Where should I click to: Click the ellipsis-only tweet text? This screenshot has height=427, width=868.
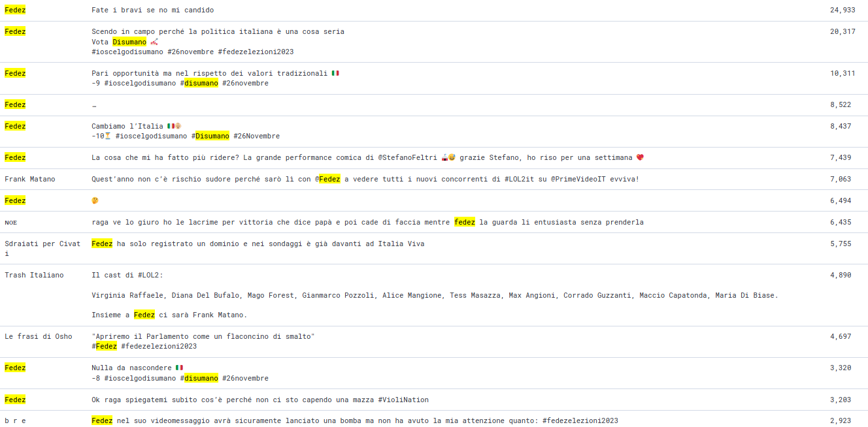point(94,104)
